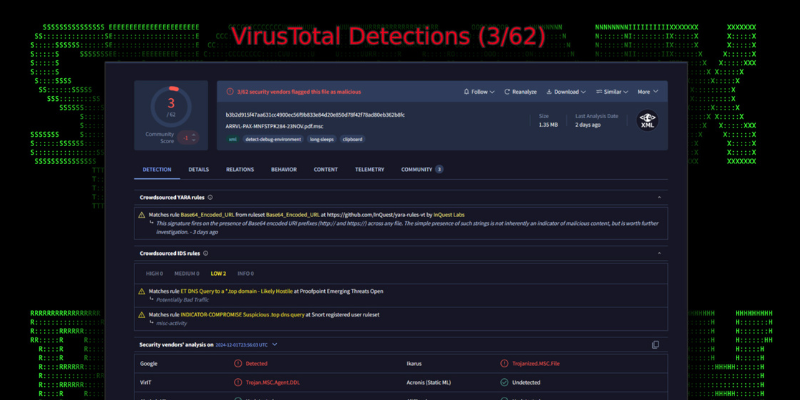Click the alert icon next to Trojan.MSC.Agent.DDL
The image size is (800, 400).
point(238,382)
